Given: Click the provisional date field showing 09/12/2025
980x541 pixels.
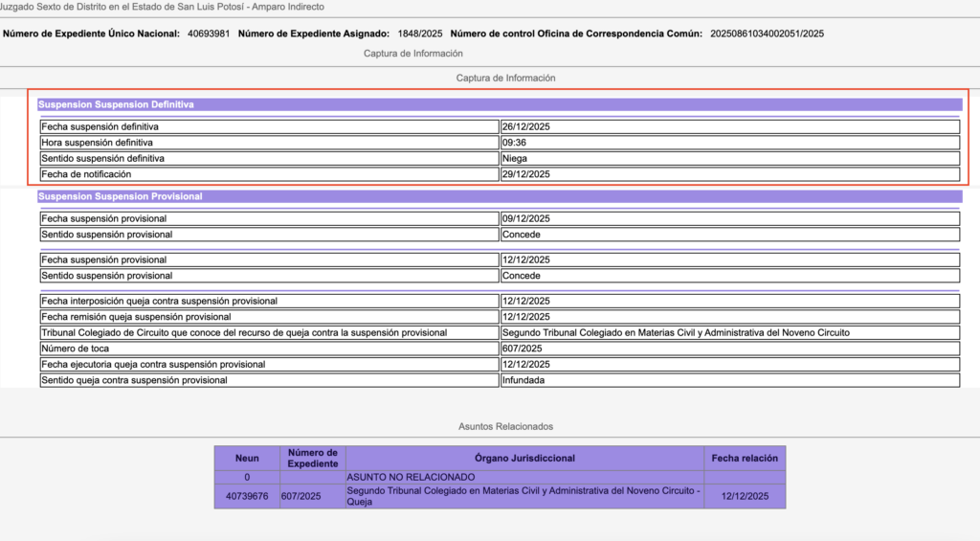Looking at the screenshot, I should pyautogui.click(x=728, y=218).
